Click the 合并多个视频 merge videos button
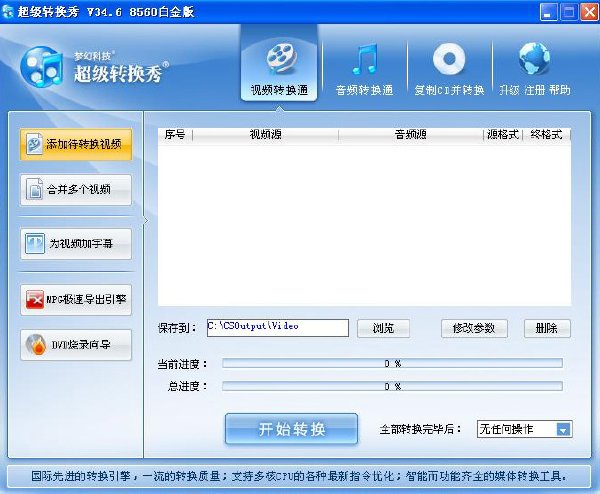This screenshot has width=600, height=494. tap(76, 190)
